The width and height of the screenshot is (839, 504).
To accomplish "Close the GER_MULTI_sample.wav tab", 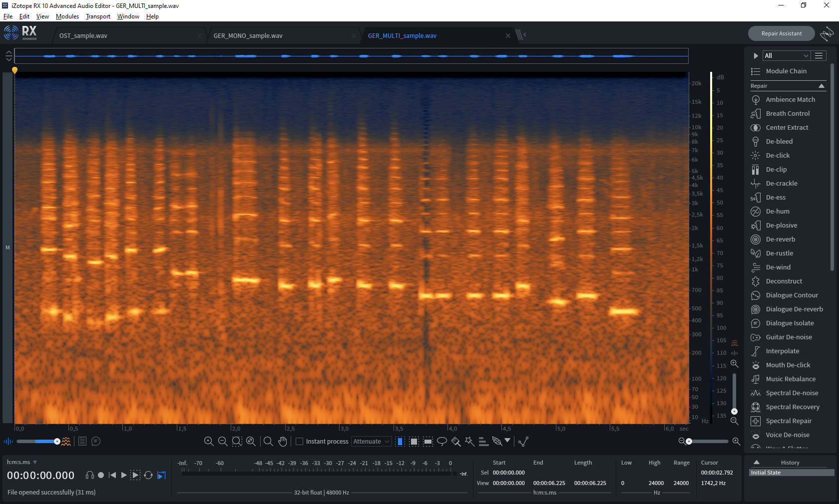I will click(508, 36).
